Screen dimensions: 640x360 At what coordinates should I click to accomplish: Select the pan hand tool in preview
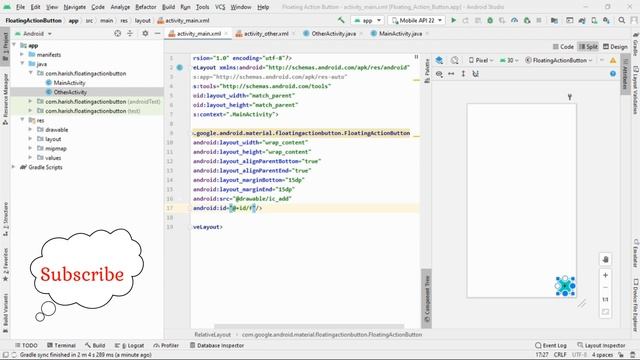tap(605, 260)
